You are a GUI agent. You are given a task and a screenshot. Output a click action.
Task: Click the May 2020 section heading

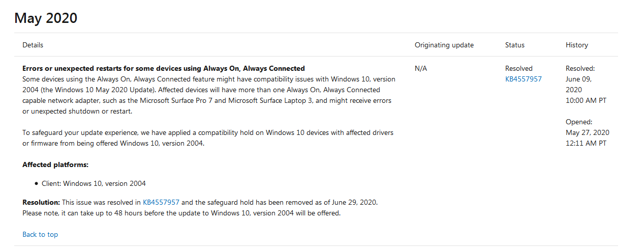click(x=46, y=18)
